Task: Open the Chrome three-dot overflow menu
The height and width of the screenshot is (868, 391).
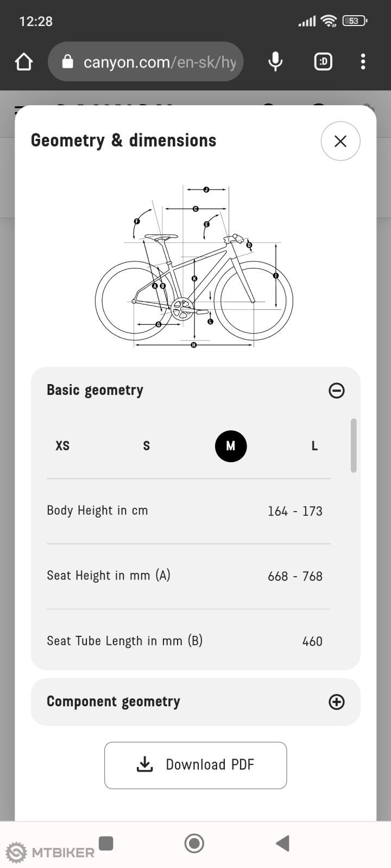Action: 363,61
